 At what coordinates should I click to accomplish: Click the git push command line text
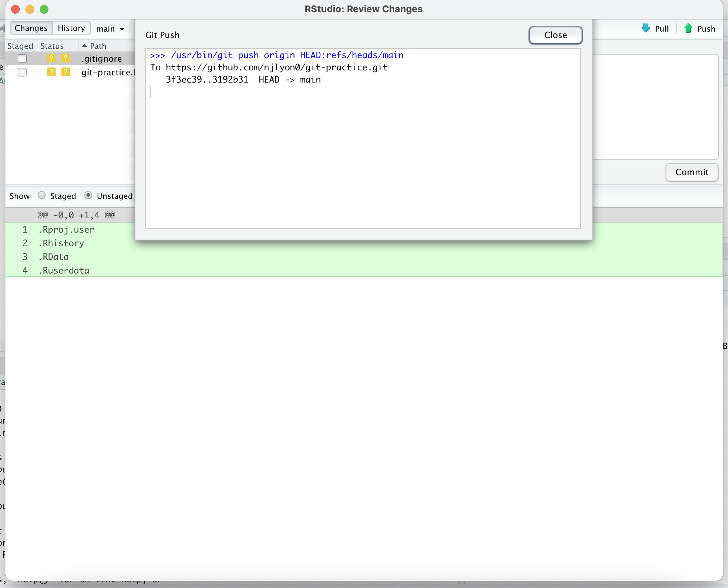coord(277,55)
